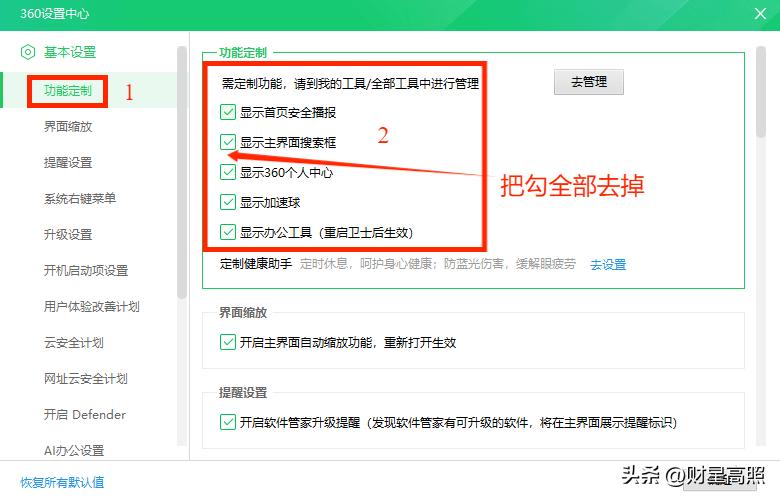Uncheck 显示首页安全播报 checkbox

[228, 112]
